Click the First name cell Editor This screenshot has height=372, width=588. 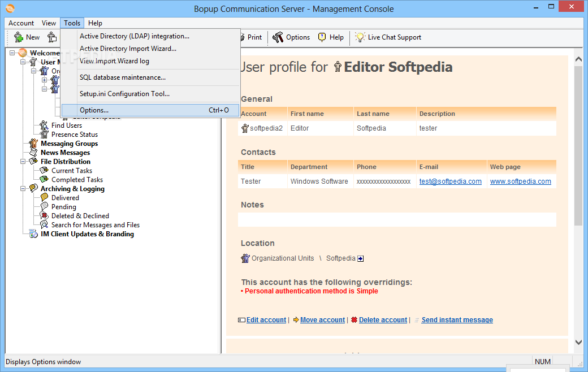click(320, 128)
